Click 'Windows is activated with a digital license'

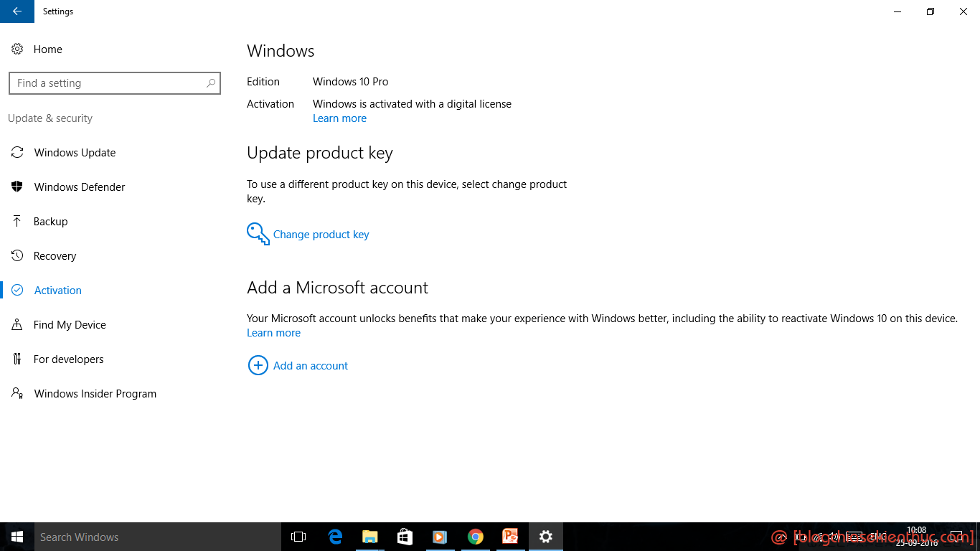(412, 104)
